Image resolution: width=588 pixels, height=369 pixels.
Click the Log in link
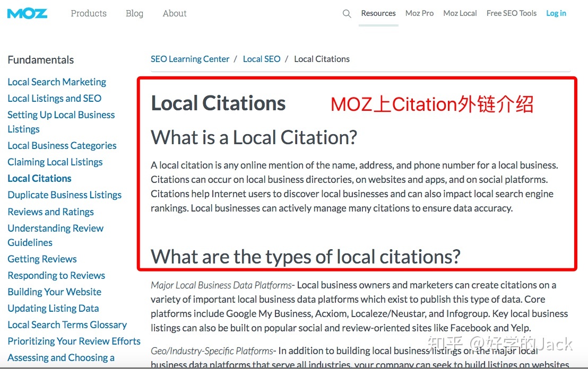click(556, 13)
